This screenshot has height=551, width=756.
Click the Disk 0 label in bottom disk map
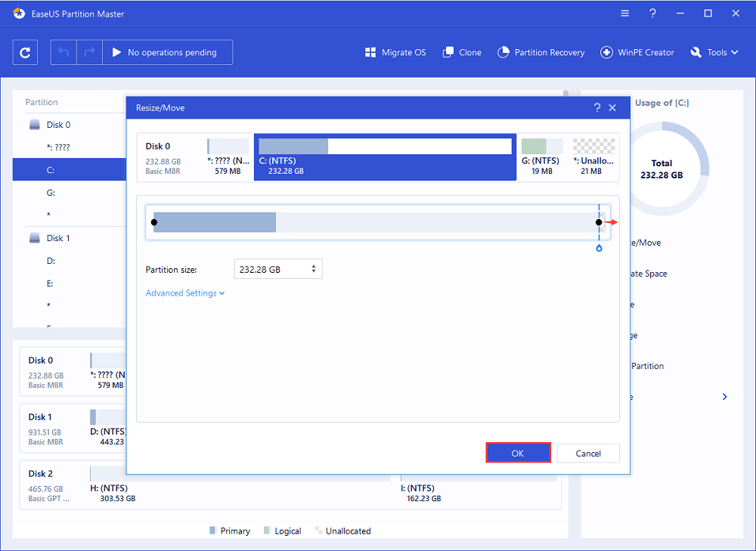41,360
